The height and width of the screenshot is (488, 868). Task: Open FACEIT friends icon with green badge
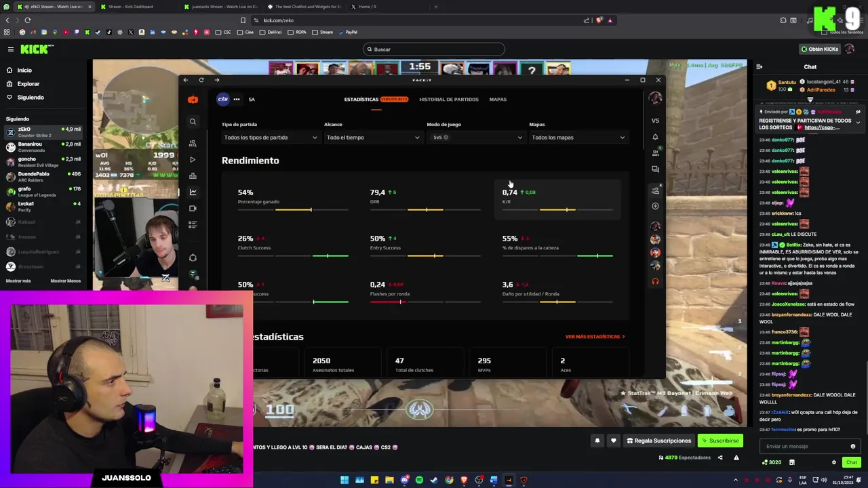[655, 153]
